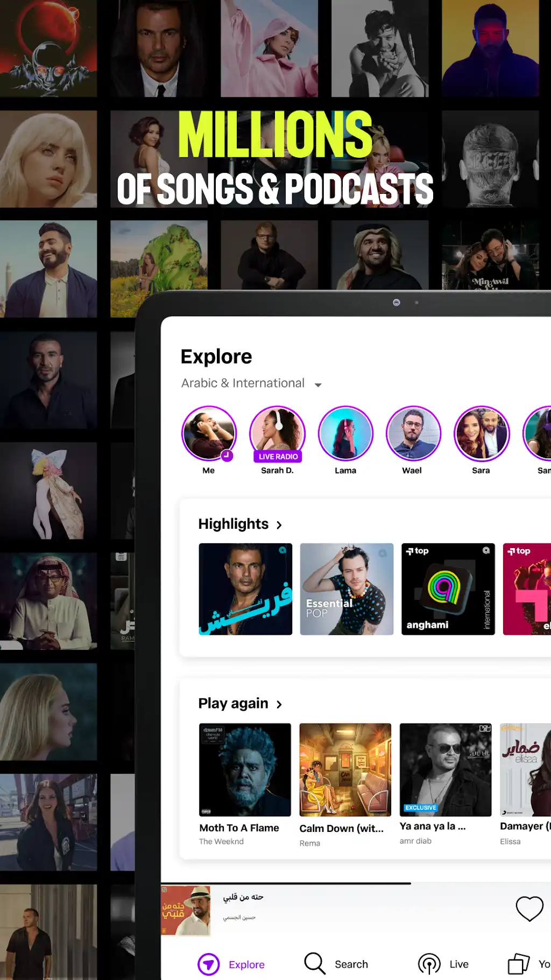Select Ya ana ya la title
This screenshot has height=980, width=551.
[433, 826]
